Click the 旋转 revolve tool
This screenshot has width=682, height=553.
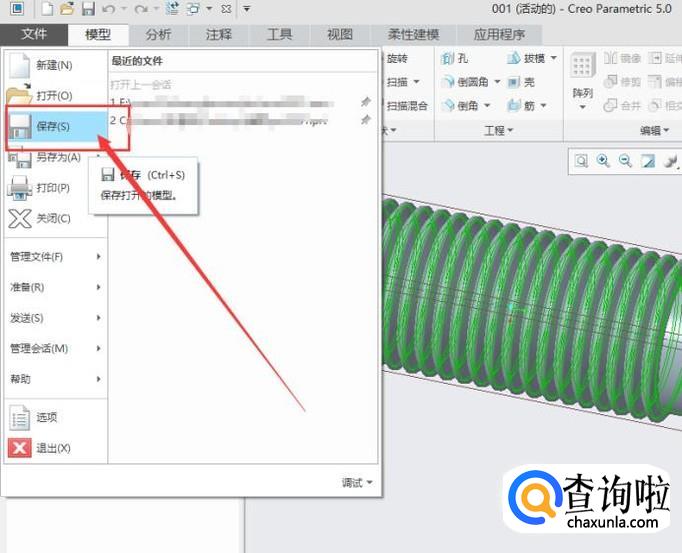[x=397, y=58]
